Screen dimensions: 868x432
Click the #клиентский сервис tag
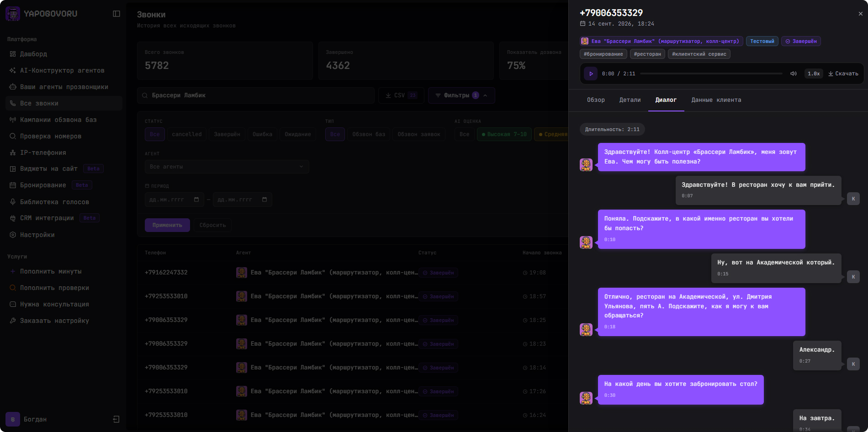[x=699, y=54]
